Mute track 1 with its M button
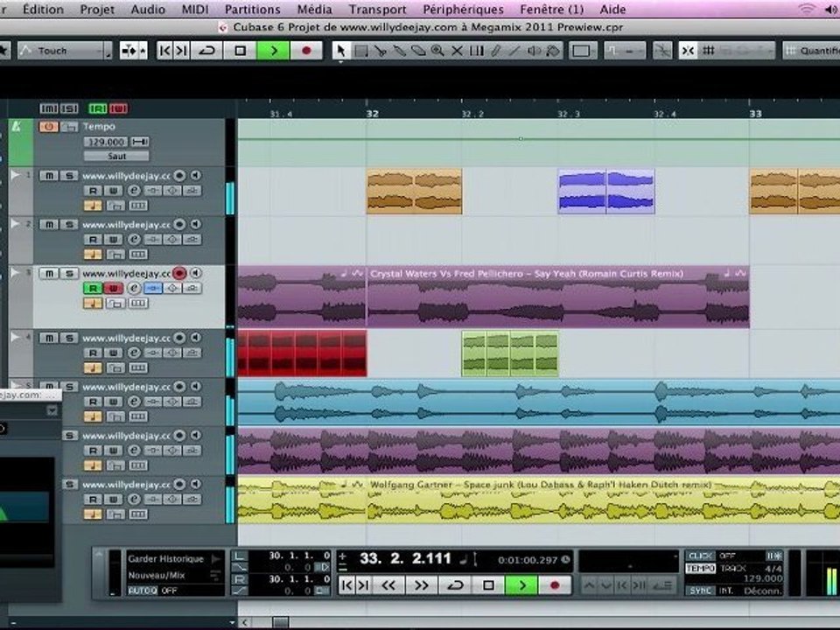Image resolution: width=840 pixels, height=630 pixels. 49,176
